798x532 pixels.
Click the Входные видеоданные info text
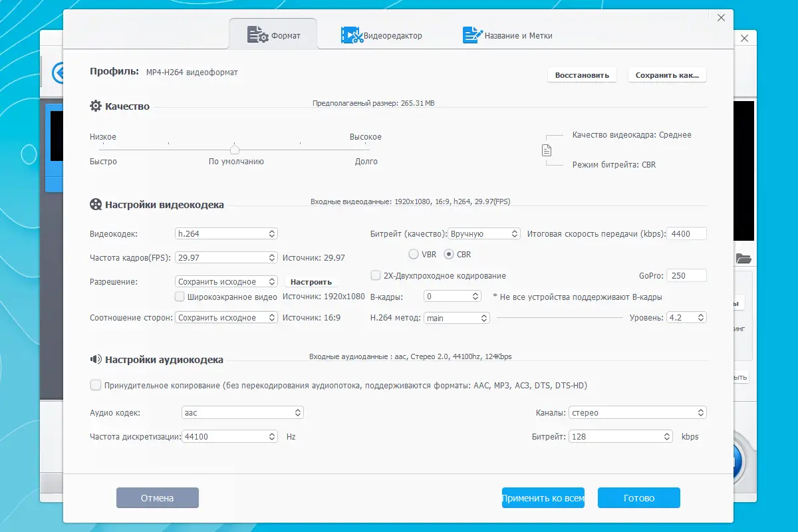(x=410, y=201)
